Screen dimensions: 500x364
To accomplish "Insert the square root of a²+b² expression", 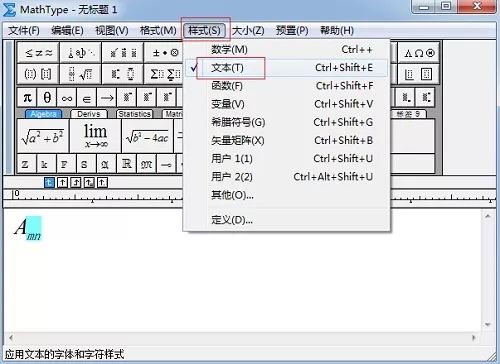I will [43, 136].
